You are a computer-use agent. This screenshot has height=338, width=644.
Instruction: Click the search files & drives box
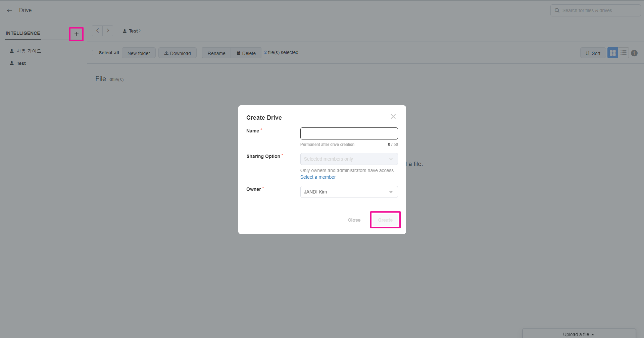point(595,10)
